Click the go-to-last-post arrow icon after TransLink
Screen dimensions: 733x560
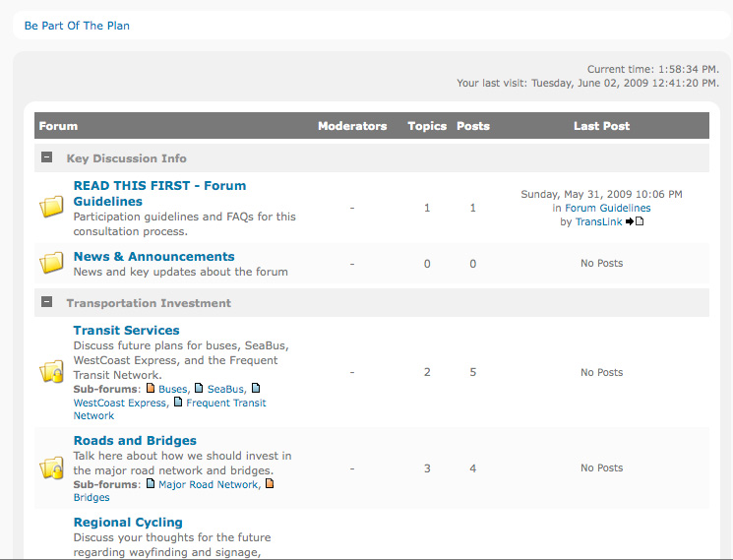pos(635,221)
